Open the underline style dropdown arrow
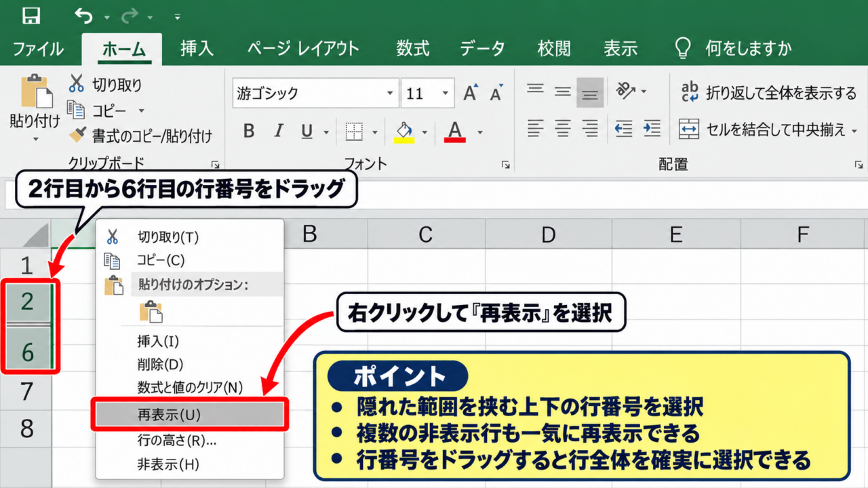The image size is (868, 488). [327, 132]
